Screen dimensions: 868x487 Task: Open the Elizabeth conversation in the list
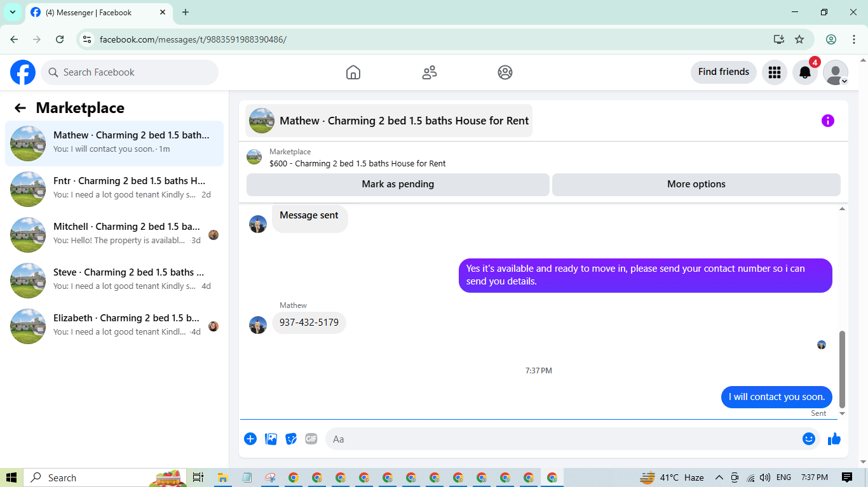[x=114, y=326]
